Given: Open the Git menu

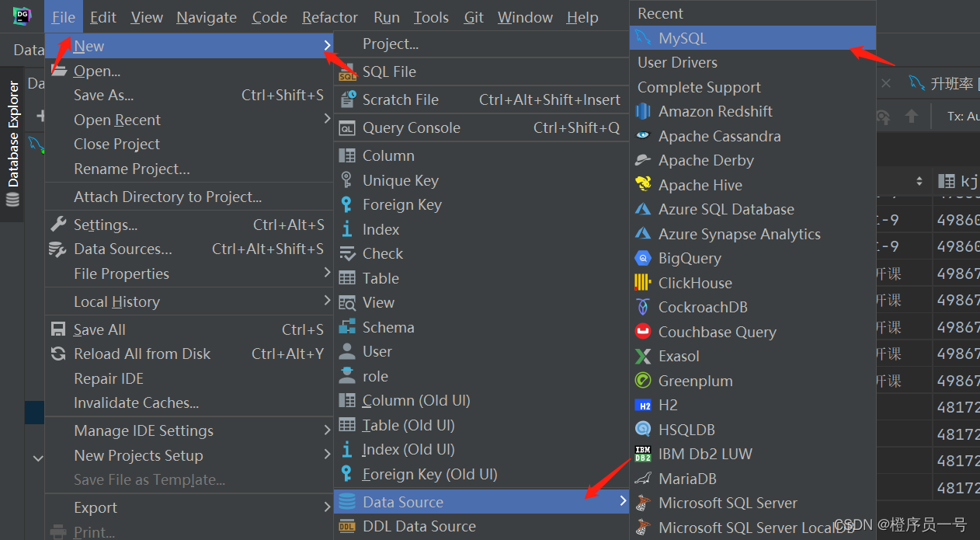Looking at the screenshot, I should (x=474, y=17).
